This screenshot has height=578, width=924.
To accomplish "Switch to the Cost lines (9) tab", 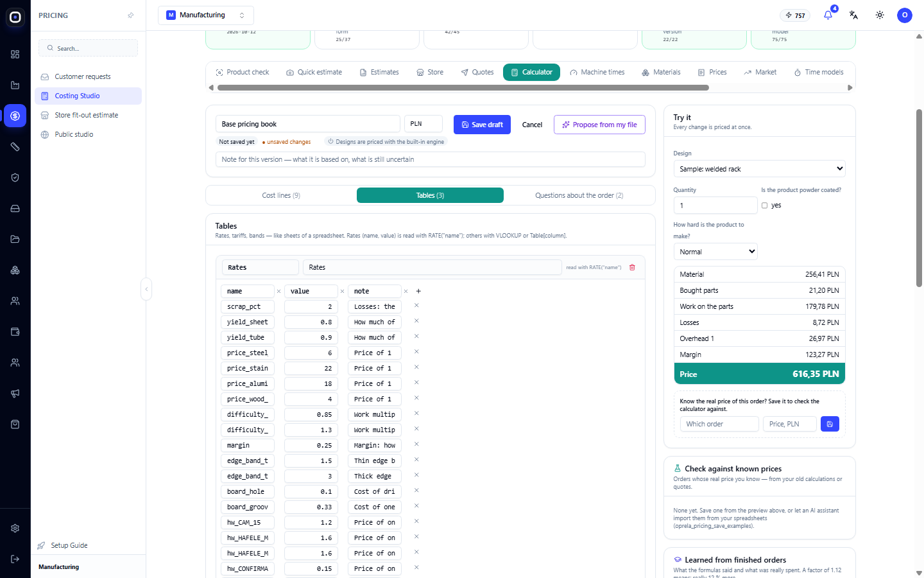I will (x=281, y=195).
